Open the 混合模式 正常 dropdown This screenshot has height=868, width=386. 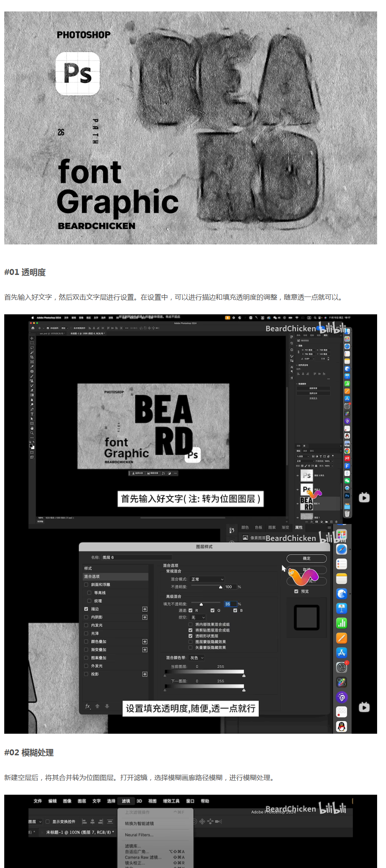[207, 579]
